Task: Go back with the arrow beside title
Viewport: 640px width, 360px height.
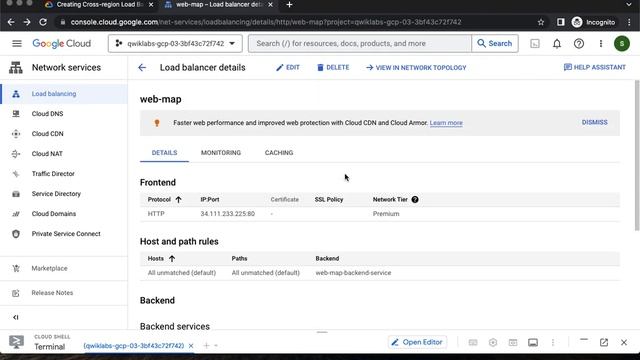Action: tap(142, 67)
